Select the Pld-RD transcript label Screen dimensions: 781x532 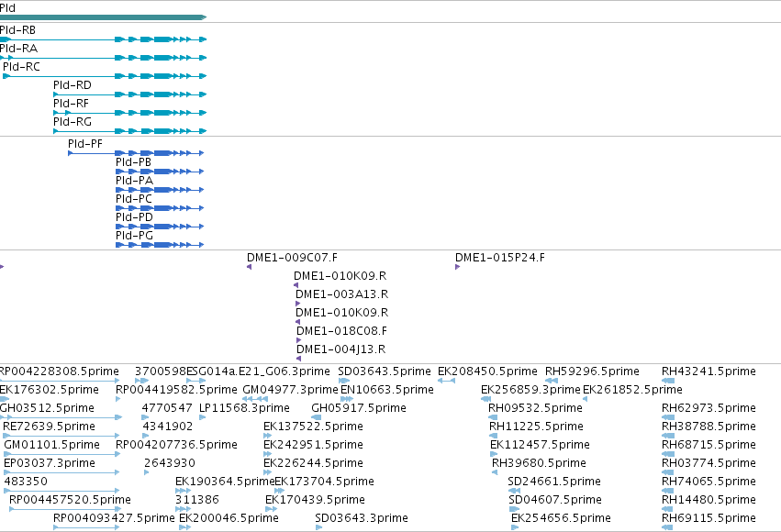click(x=73, y=85)
